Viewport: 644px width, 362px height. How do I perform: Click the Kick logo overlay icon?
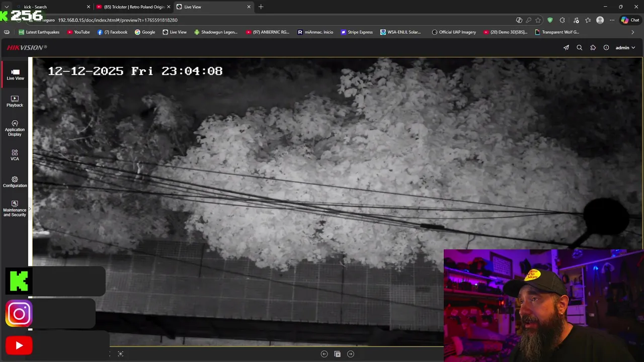[19, 281]
